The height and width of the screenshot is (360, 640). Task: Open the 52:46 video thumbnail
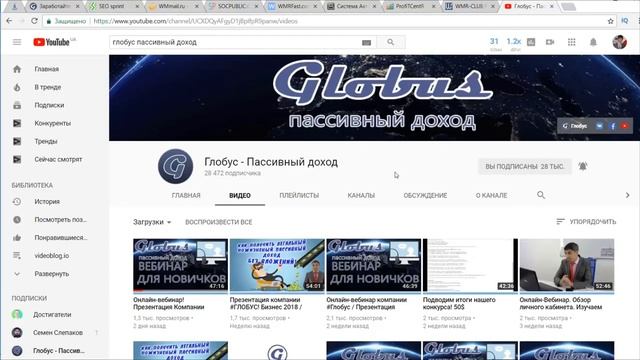[x=567, y=265]
